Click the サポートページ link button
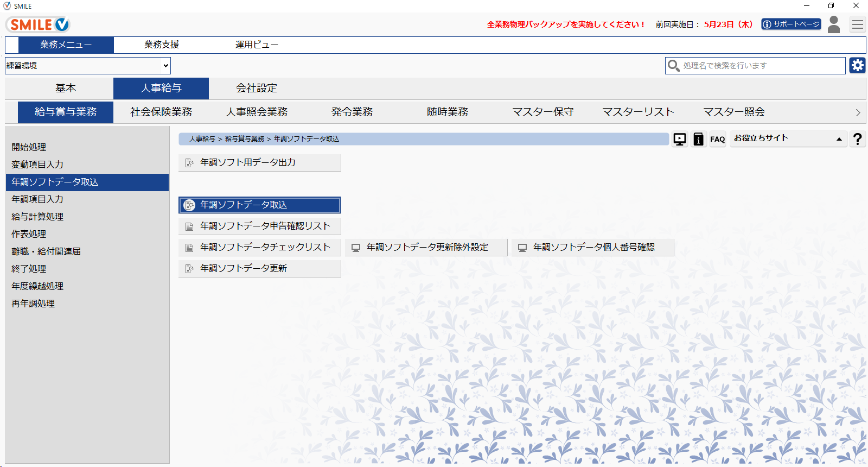 [790, 24]
